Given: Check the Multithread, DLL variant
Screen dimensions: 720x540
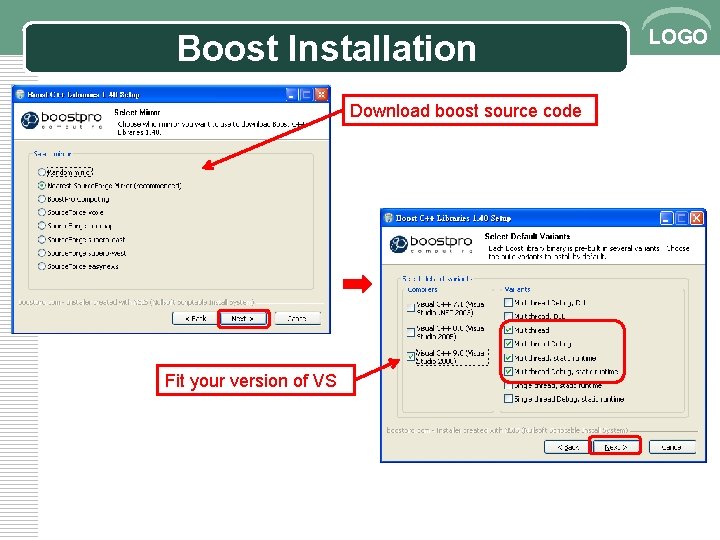Looking at the screenshot, I should click(508, 316).
